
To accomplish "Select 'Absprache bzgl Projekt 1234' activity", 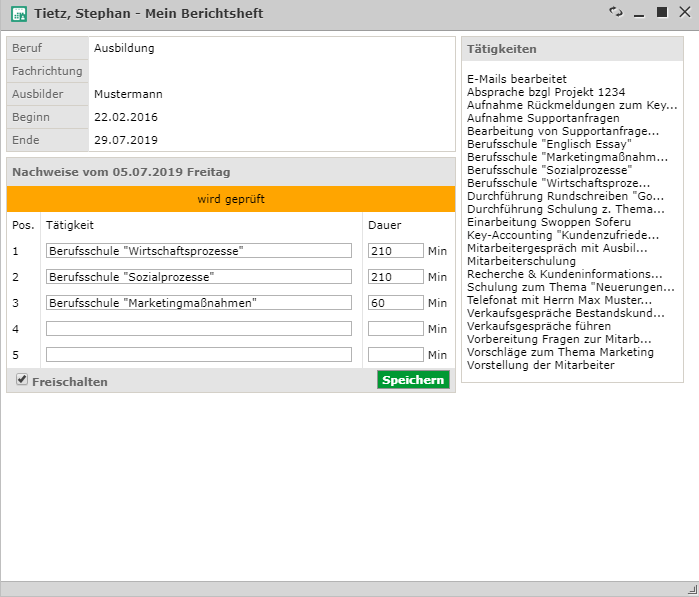I will click(546, 92).
